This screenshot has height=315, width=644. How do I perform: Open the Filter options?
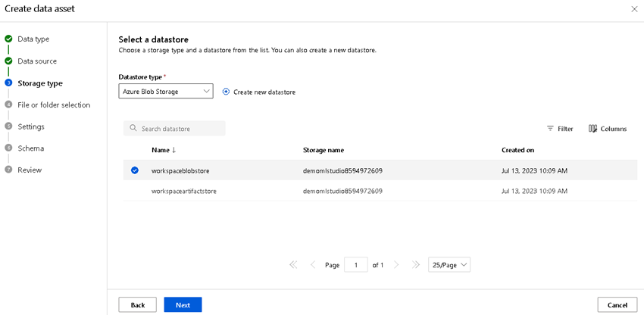pyautogui.click(x=560, y=129)
